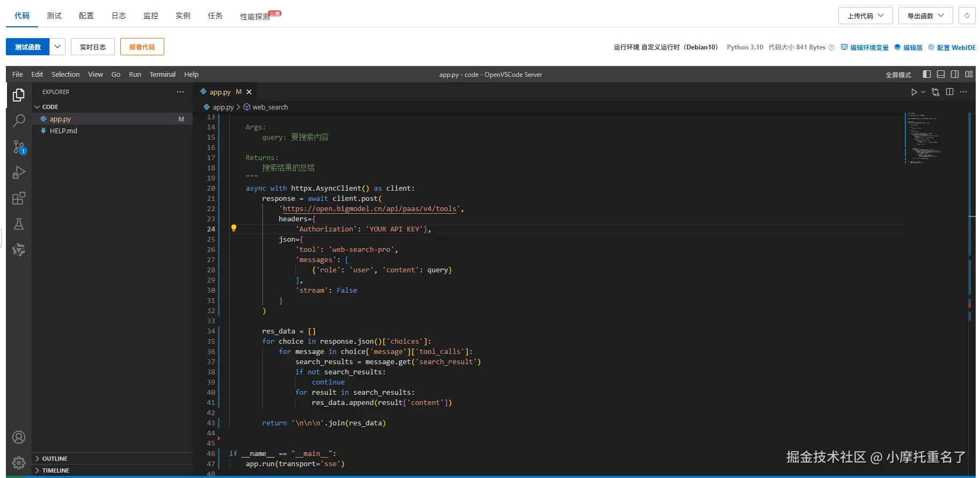This screenshot has width=980, height=478.
Task: Click line number 34 in the gutter
Action: pyautogui.click(x=211, y=331)
